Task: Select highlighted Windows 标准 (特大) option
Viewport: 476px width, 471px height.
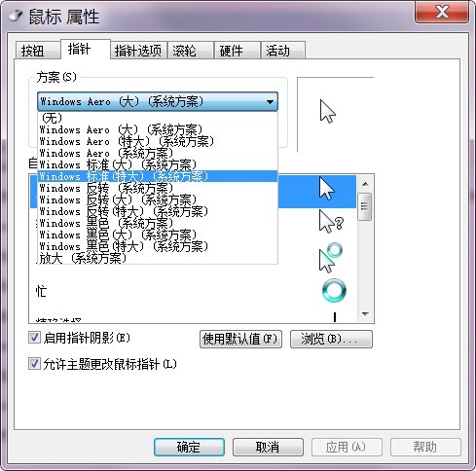Action: coord(158,176)
